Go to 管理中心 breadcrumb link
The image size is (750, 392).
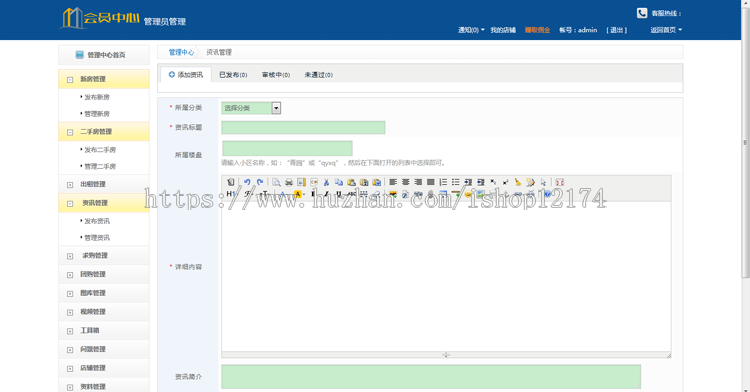coord(181,52)
